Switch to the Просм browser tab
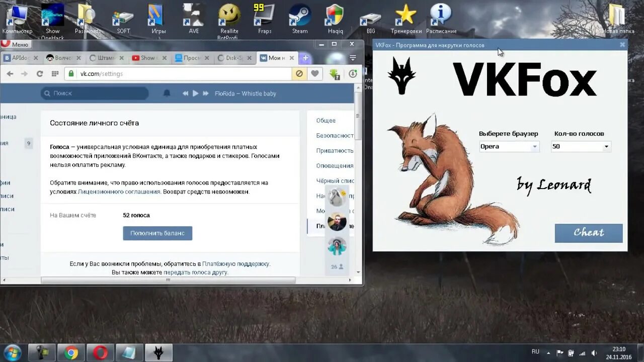The width and height of the screenshot is (644, 362). (191, 58)
